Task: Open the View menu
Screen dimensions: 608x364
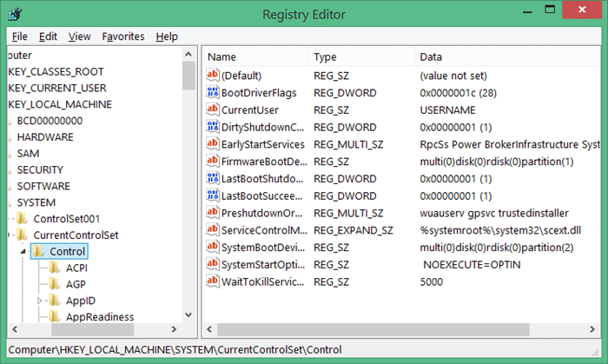Action: click(x=79, y=36)
